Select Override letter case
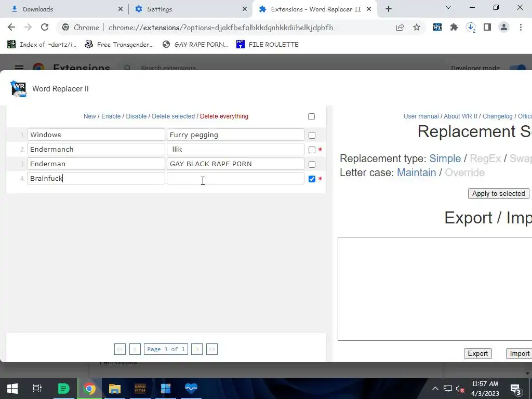The width and height of the screenshot is (532, 399). pos(464,172)
